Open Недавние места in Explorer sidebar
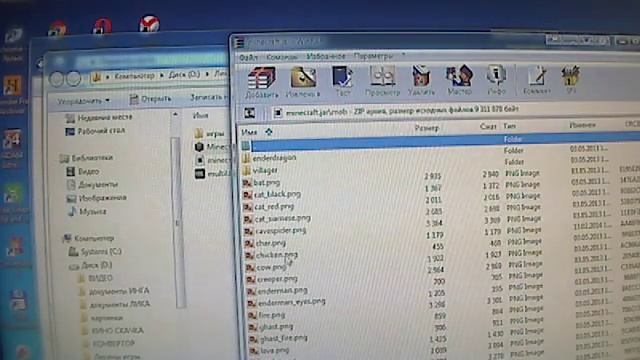 99,118
